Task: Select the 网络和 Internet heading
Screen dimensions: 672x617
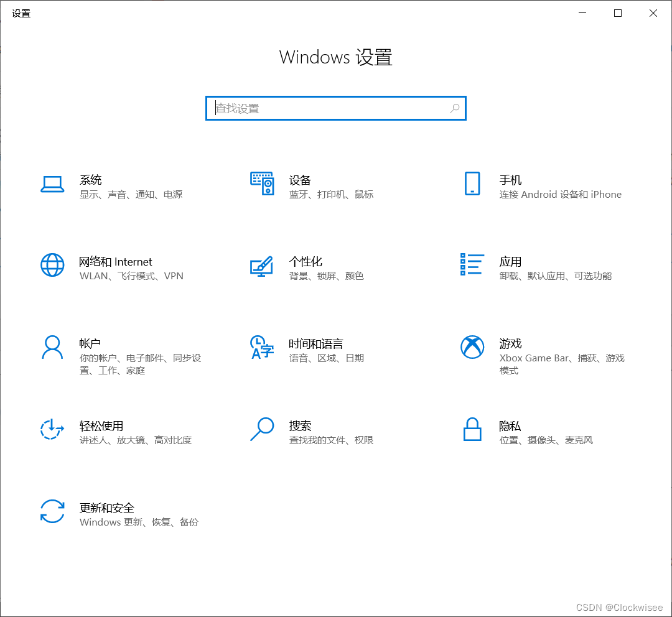Action: pyautogui.click(x=116, y=261)
